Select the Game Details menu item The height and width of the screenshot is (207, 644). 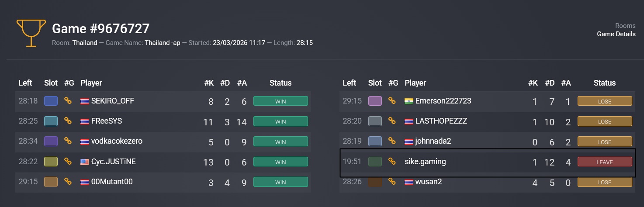616,34
